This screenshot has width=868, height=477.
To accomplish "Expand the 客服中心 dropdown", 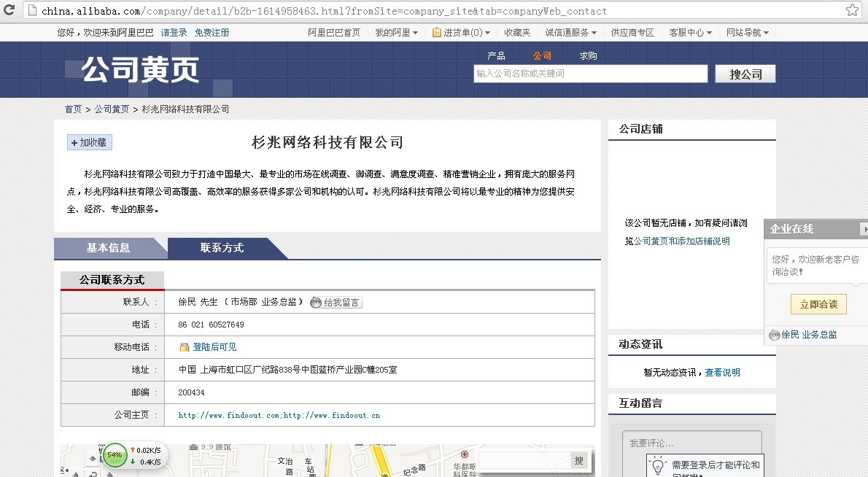I will 690,33.
